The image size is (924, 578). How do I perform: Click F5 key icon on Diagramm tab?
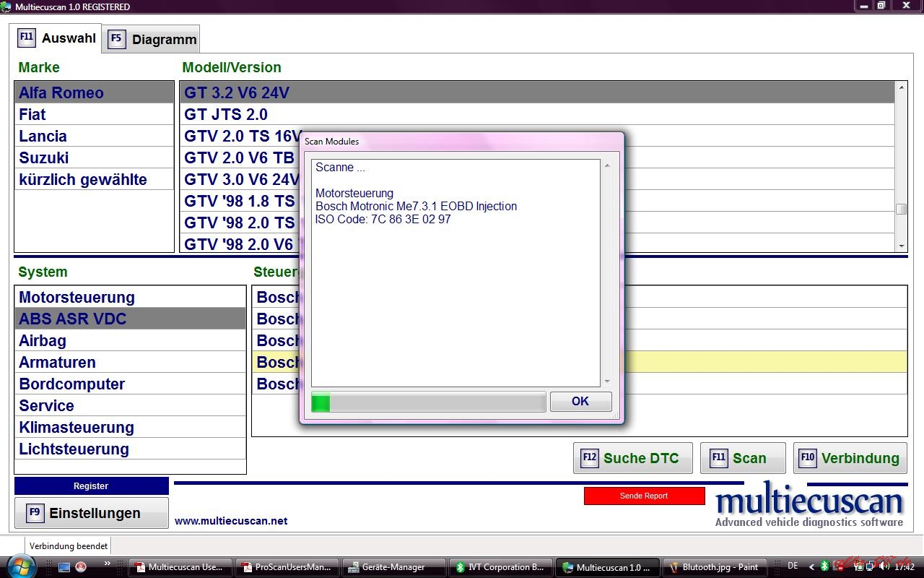117,39
